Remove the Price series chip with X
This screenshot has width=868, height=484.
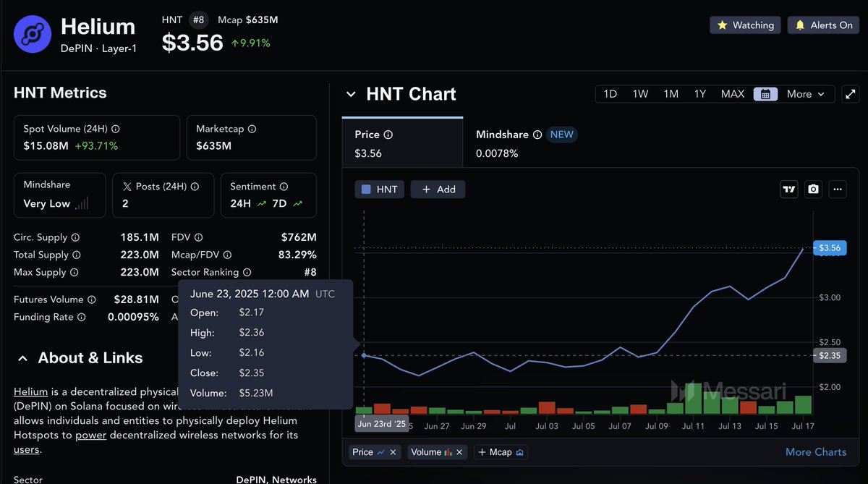pyautogui.click(x=393, y=452)
